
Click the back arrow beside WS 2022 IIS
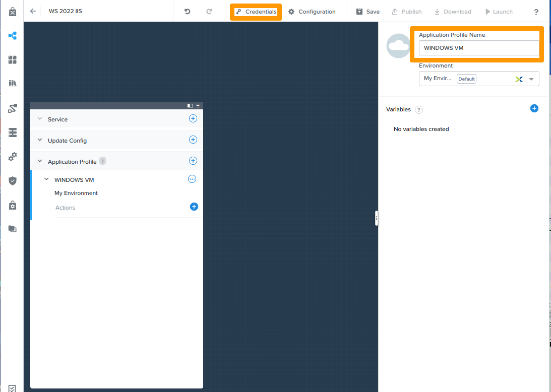pyautogui.click(x=33, y=11)
